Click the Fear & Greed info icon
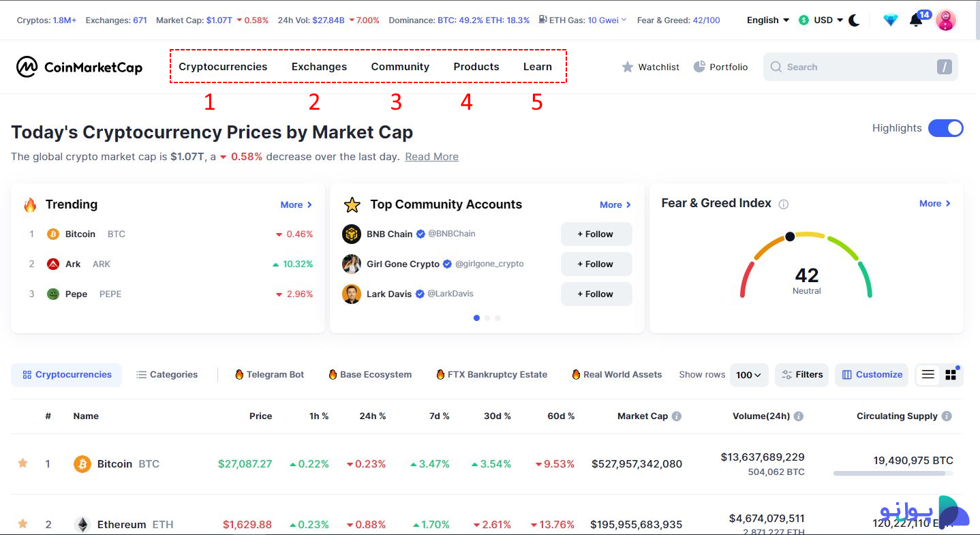980x535 pixels. [x=784, y=204]
